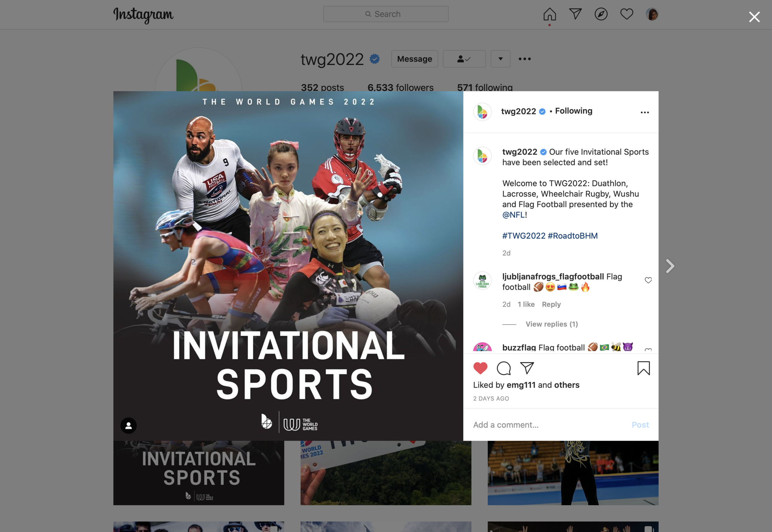Viewport: 772px width, 532px height.
Task: Open profile avatar menu in navbar
Action: [652, 14]
